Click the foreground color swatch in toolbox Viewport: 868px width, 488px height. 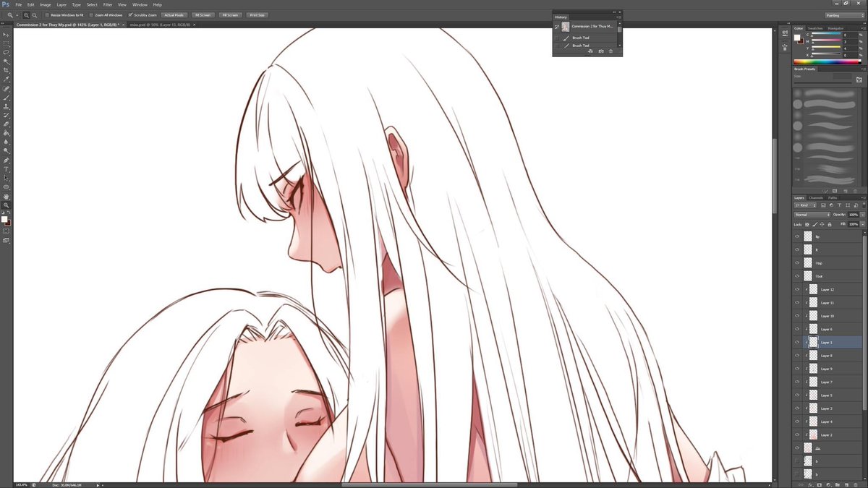pyautogui.click(x=4, y=219)
